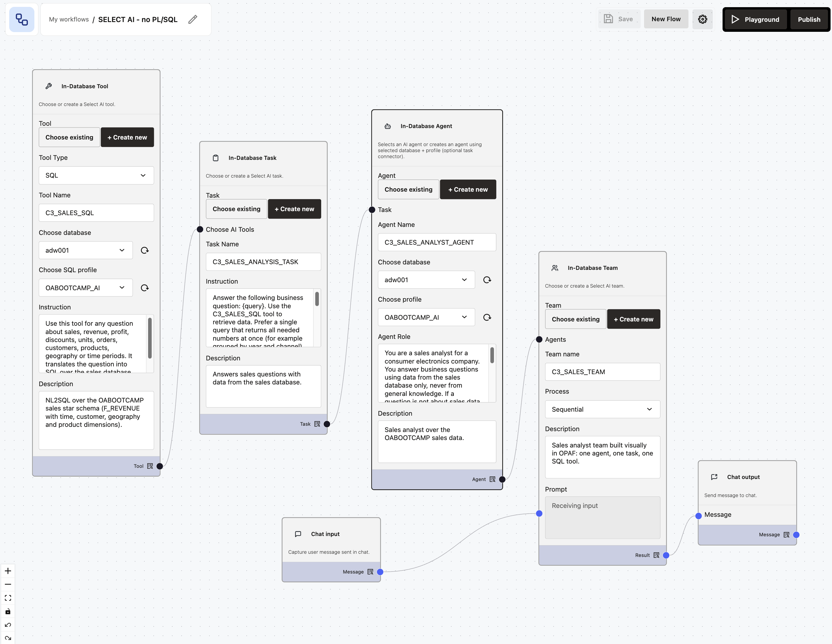Zoom out of the canvas
This screenshot has height=644, width=832.
8,584
